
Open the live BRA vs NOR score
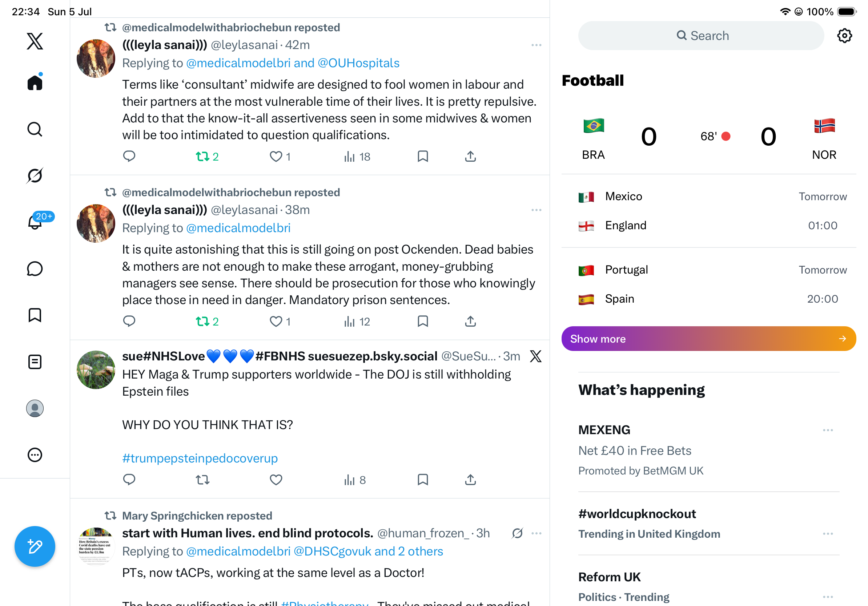[x=708, y=137]
